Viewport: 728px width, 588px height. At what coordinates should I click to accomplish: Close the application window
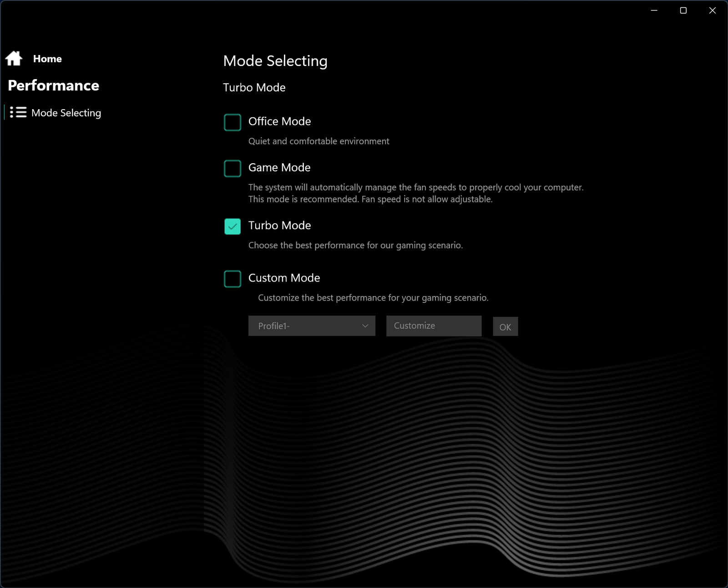(x=713, y=10)
